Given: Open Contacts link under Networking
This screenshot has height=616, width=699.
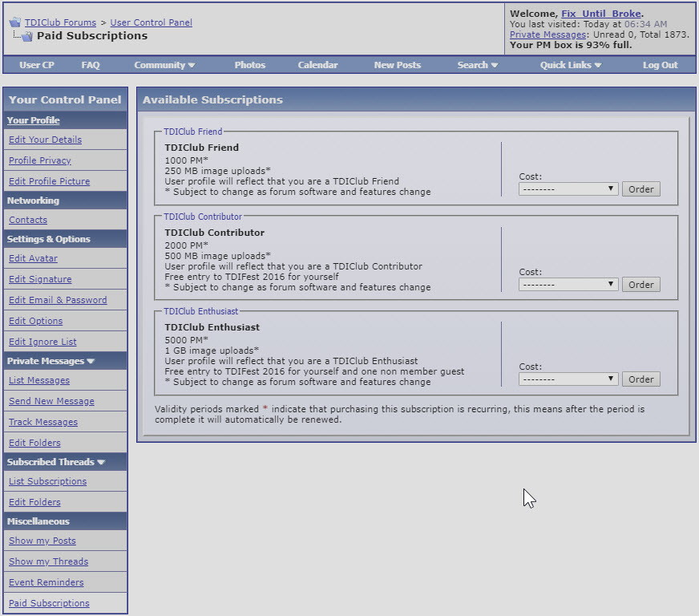Looking at the screenshot, I should point(28,220).
